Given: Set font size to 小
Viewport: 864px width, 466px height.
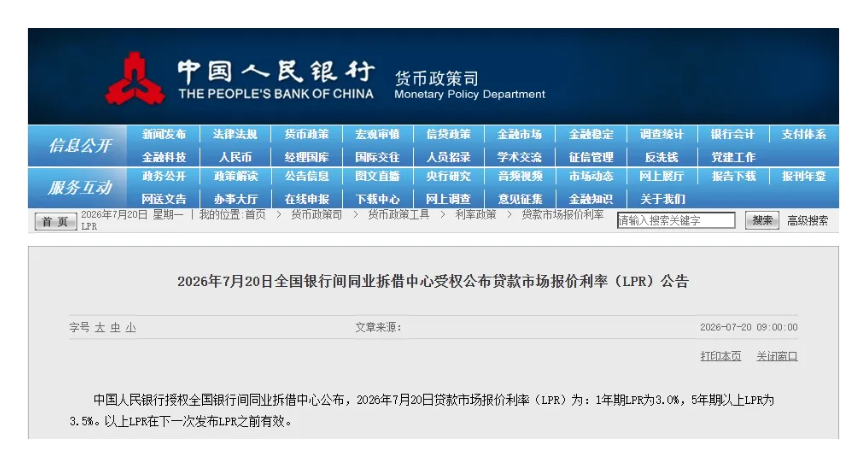Looking at the screenshot, I should click(x=131, y=328).
